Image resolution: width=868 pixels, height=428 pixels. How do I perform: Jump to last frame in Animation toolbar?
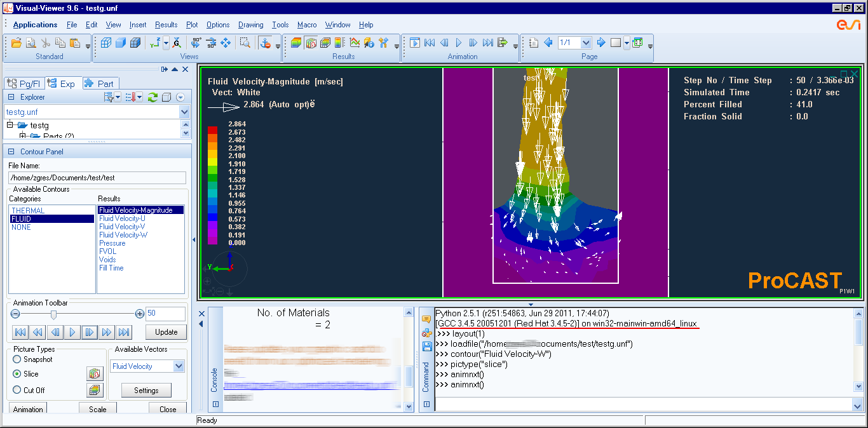(487, 43)
